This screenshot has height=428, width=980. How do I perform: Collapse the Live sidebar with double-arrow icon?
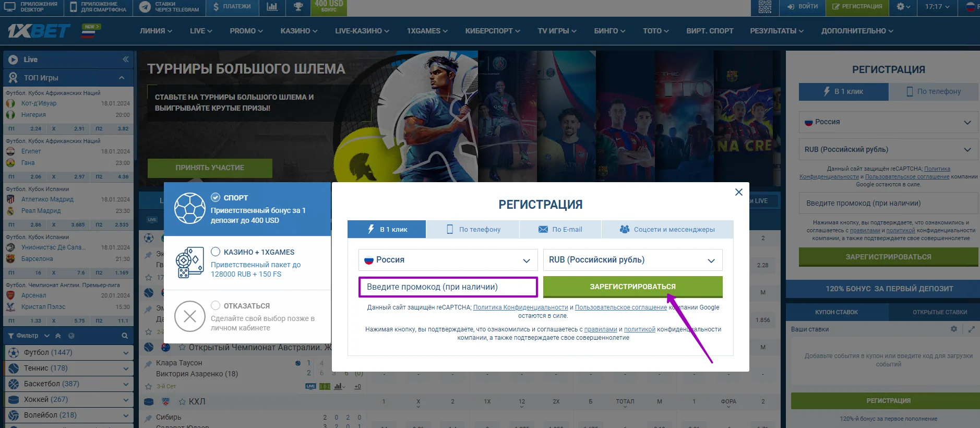125,60
